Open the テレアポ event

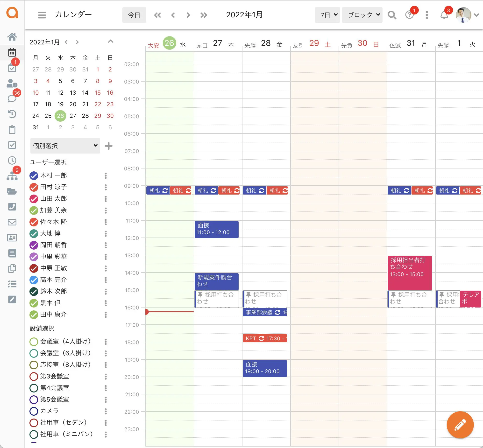(470, 299)
